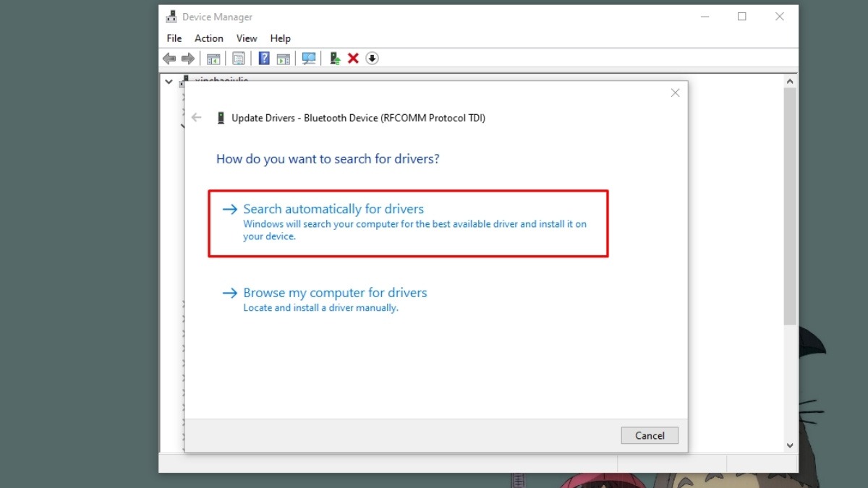Close the Update Drivers dialog with X

pyautogui.click(x=675, y=93)
